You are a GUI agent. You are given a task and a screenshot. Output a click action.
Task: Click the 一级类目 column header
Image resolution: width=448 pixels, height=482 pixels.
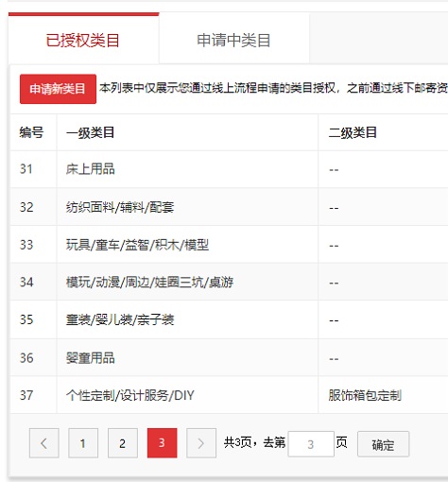(90, 132)
